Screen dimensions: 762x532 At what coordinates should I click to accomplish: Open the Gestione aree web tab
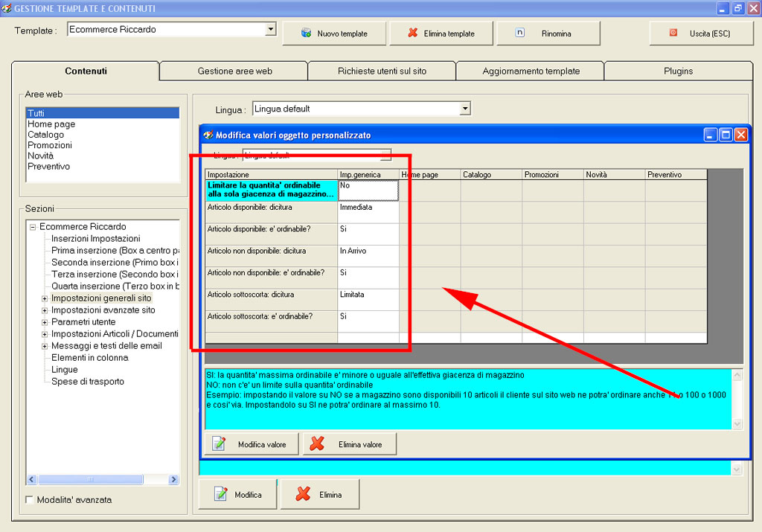[x=234, y=71]
